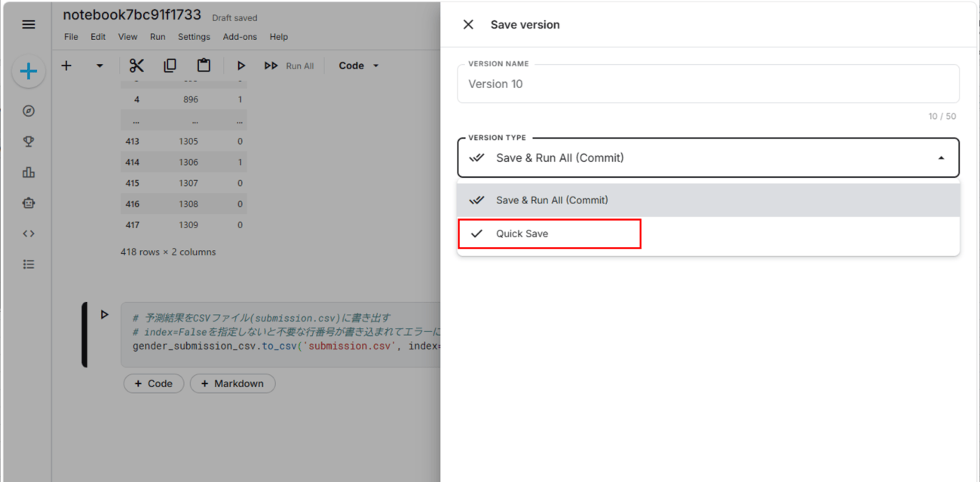Open the File menu

pyautogui.click(x=71, y=37)
